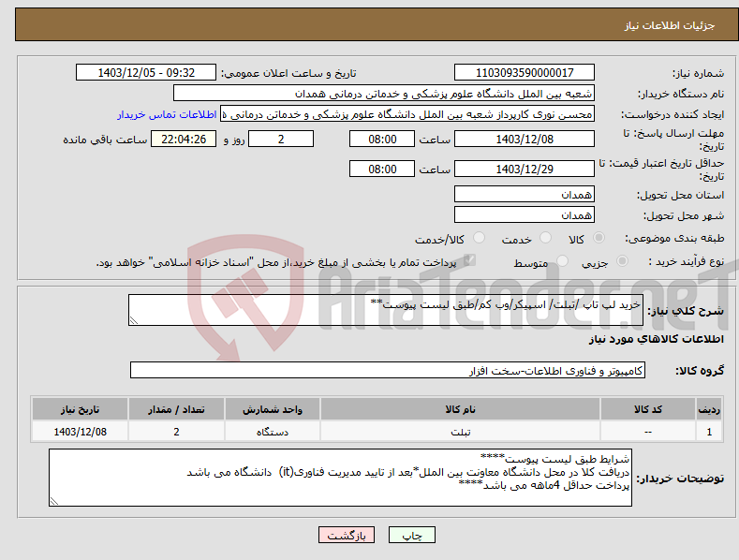The height and width of the screenshot is (560, 739).
Task: Click the resize grip of description text area
Action: pos(134,320)
